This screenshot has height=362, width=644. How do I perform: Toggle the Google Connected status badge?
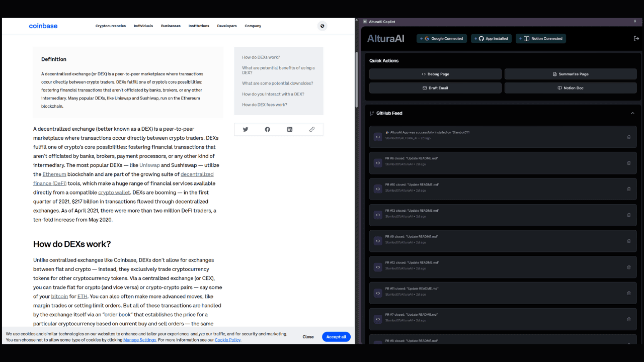click(442, 39)
